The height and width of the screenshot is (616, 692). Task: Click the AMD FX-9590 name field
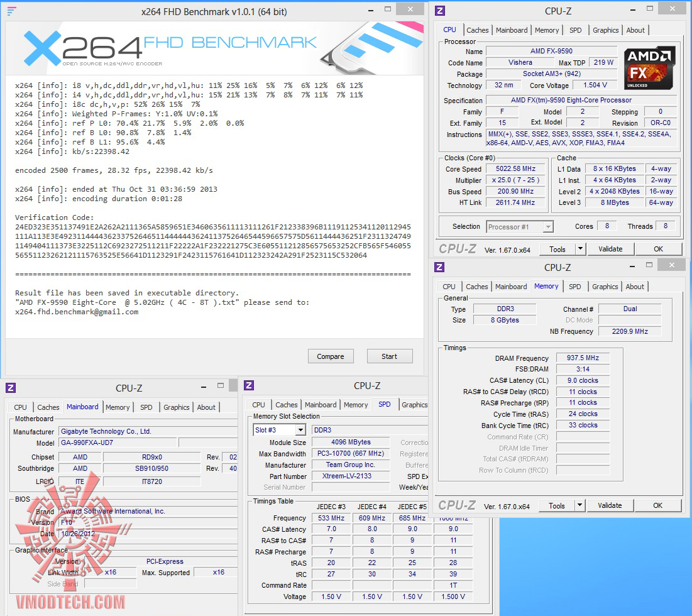coord(552,51)
